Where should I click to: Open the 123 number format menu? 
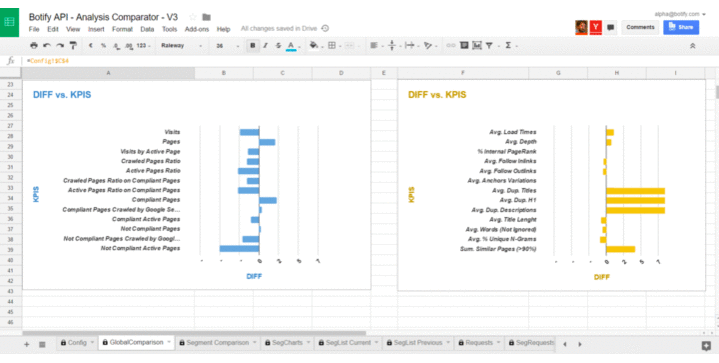(143, 45)
